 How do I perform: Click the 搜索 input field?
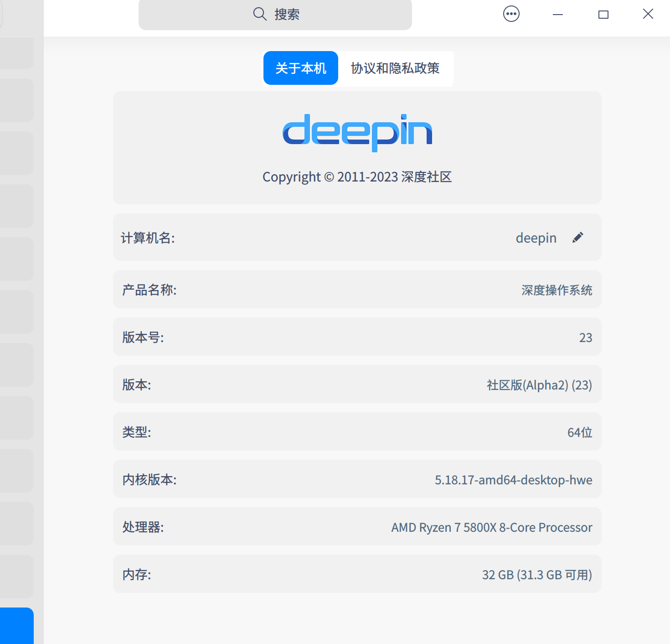(275, 14)
